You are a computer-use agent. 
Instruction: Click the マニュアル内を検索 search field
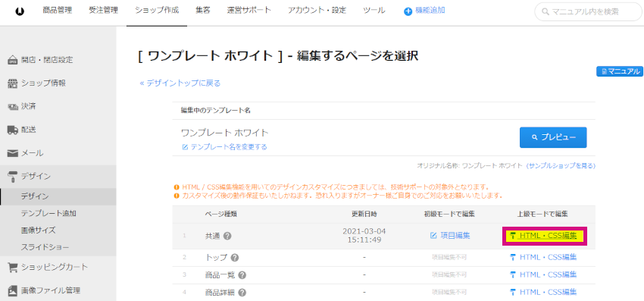(588, 12)
